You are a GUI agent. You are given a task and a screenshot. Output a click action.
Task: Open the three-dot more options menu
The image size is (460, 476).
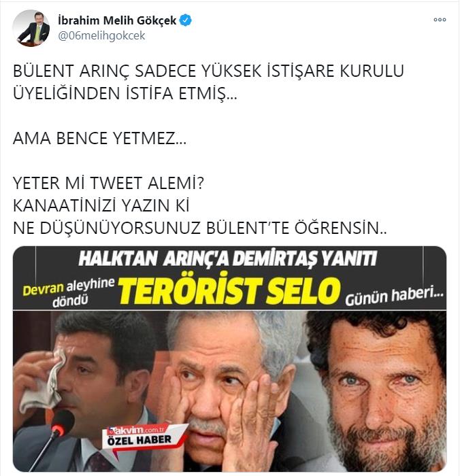click(x=440, y=20)
